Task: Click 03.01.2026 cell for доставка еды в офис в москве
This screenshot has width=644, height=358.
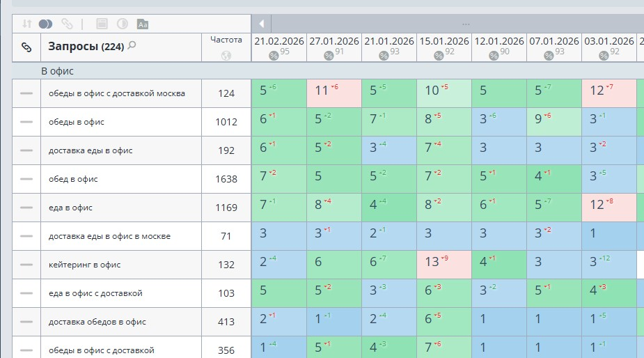Action: [x=609, y=236]
